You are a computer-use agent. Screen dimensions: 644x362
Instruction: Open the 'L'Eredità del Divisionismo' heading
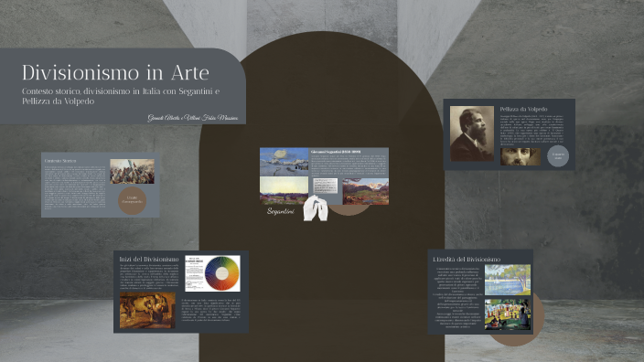pyautogui.click(x=467, y=259)
